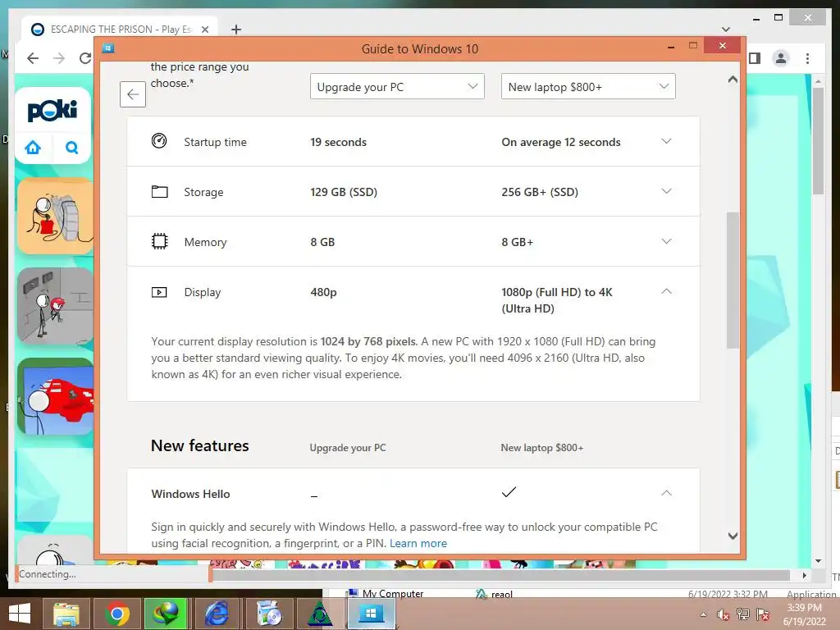Close the ESCAPING THE PRISON tab
The image size is (840, 630).
[x=204, y=30]
